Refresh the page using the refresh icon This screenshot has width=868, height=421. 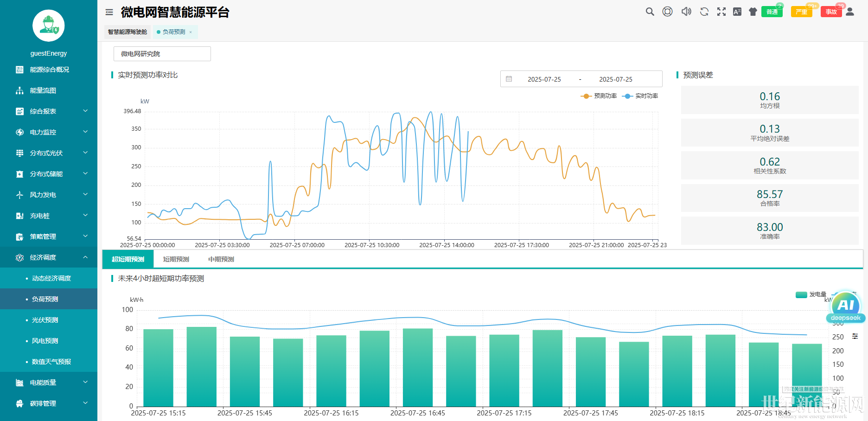click(704, 12)
